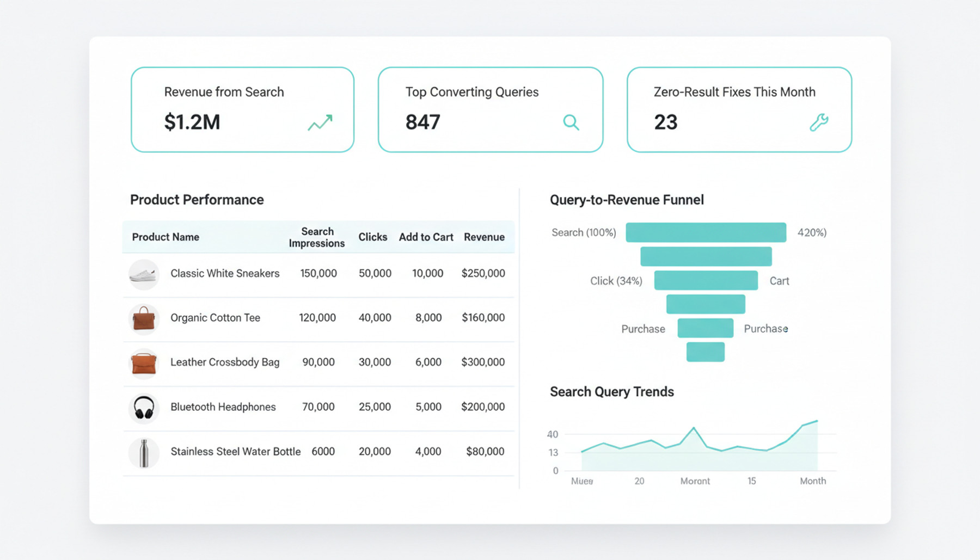The height and width of the screenshot is (560, 980).
Task: Click the 120,000 impressions cell
Action: pos(317,318)
